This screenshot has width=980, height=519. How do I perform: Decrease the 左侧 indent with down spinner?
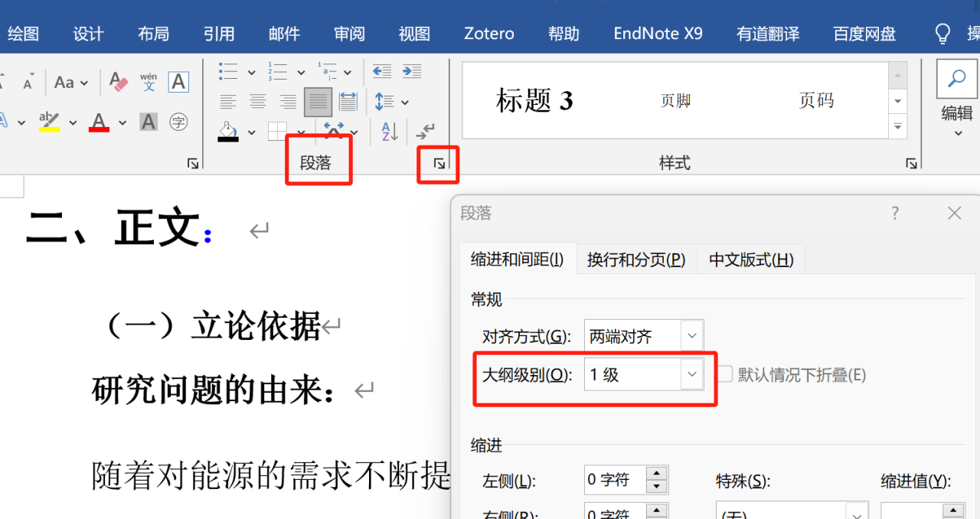(x=657, y=487)
